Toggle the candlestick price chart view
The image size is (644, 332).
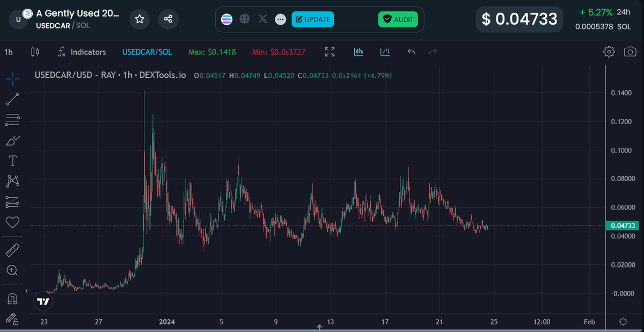pyautogui.click(x=359, y=52)
